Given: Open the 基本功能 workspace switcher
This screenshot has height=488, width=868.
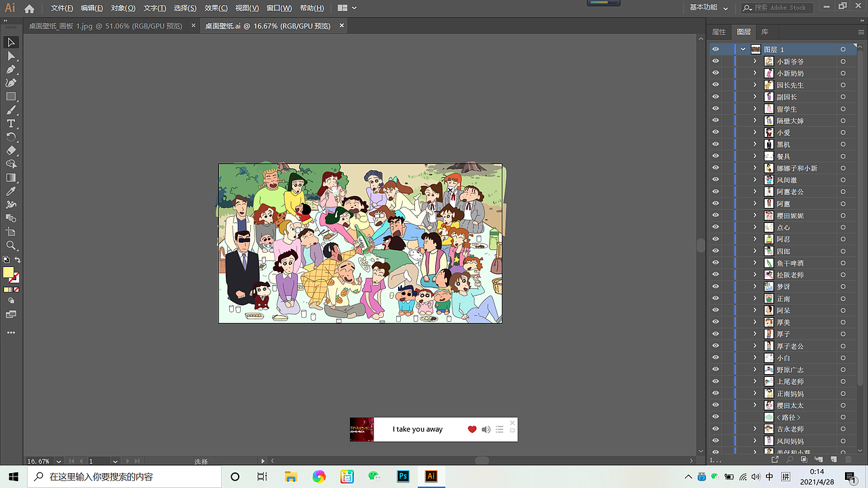Looking at the screenshot, I should pyautogui.click(x=709, y=7).
